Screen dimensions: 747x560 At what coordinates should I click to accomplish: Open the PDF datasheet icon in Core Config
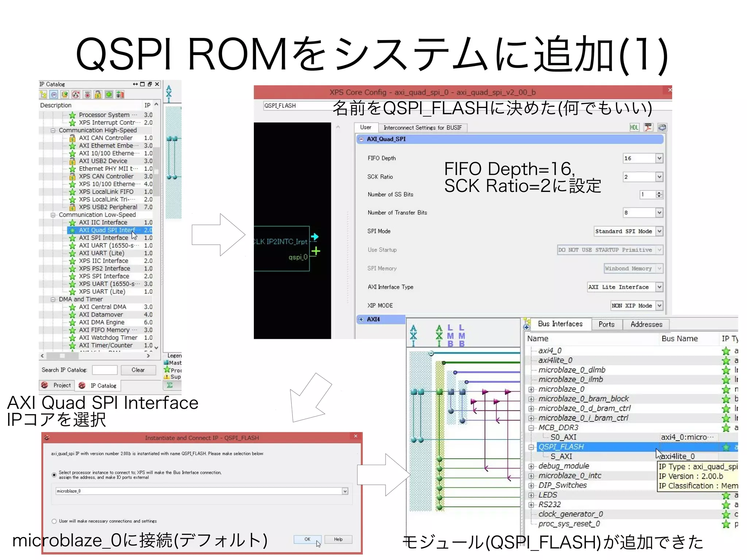[x=648, y=127]
